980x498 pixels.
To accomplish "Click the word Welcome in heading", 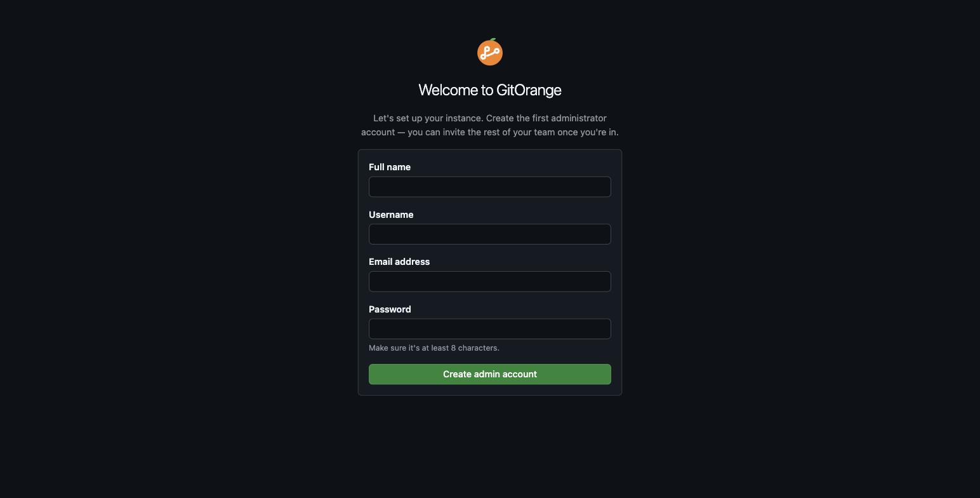I will (447, 90).
